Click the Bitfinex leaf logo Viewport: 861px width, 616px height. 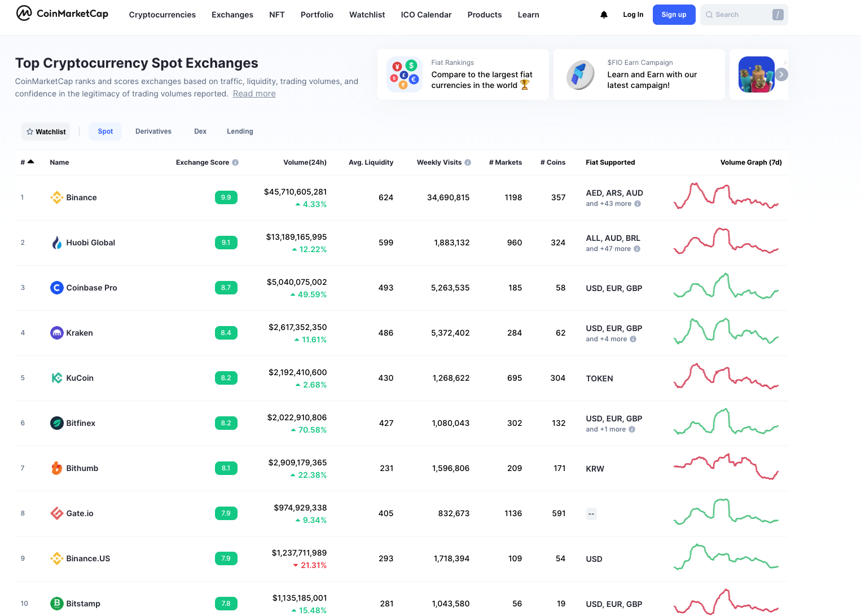57,423
